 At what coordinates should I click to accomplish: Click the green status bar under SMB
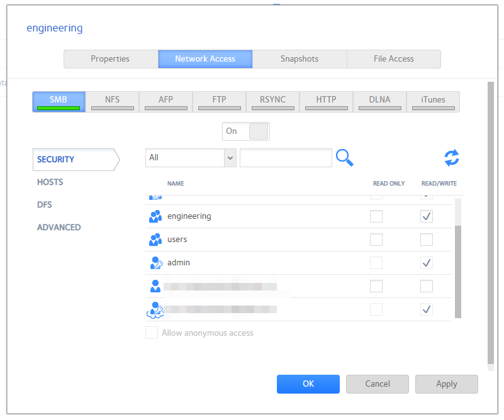coord(59,108)
